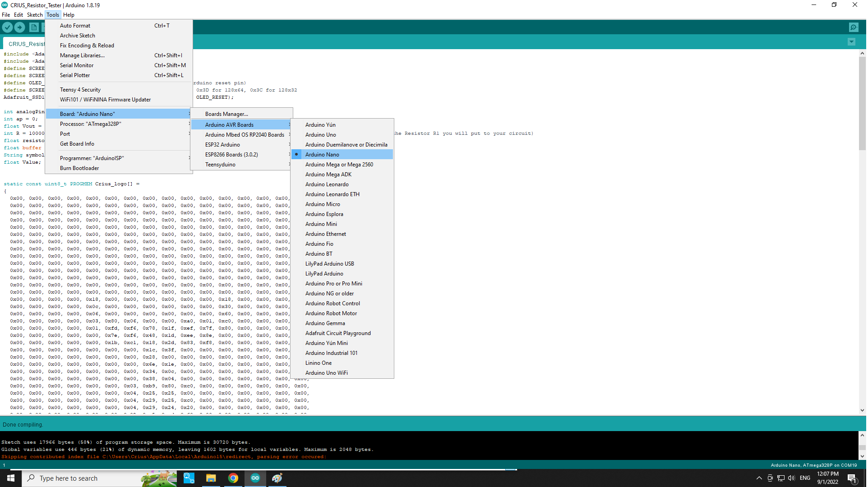Select Arduino Nano board from list
Viewport: 868px width, 487px height.
(322, 154)
